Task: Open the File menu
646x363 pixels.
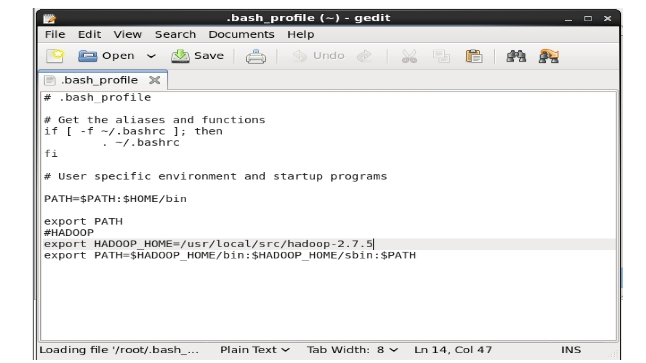Action: (55, 34)
